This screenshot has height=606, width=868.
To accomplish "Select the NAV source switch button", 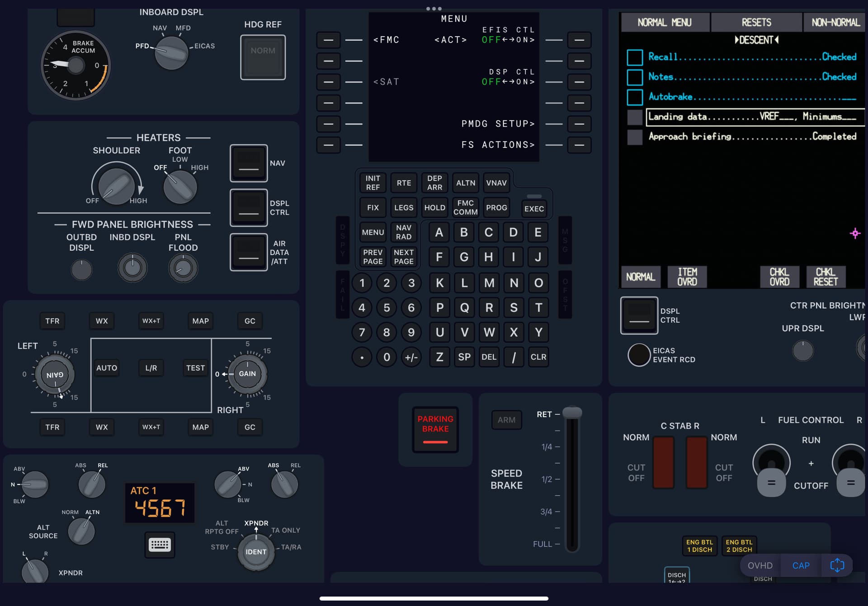I will coord(249,163).
